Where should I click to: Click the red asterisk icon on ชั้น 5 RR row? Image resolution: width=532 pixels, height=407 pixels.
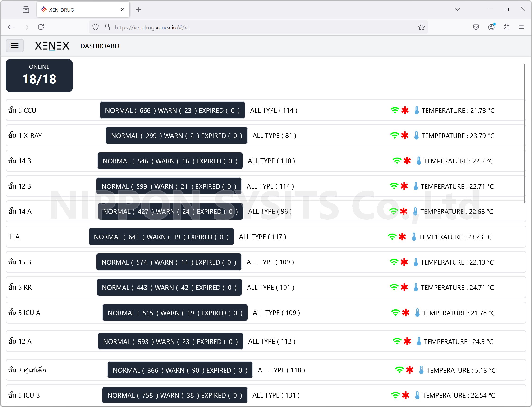[404, 287]
